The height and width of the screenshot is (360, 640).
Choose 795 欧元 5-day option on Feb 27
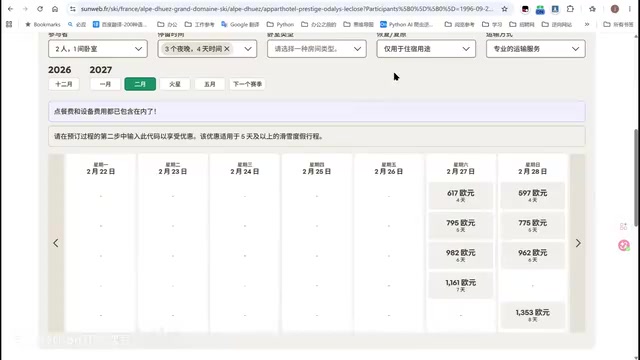460,225
